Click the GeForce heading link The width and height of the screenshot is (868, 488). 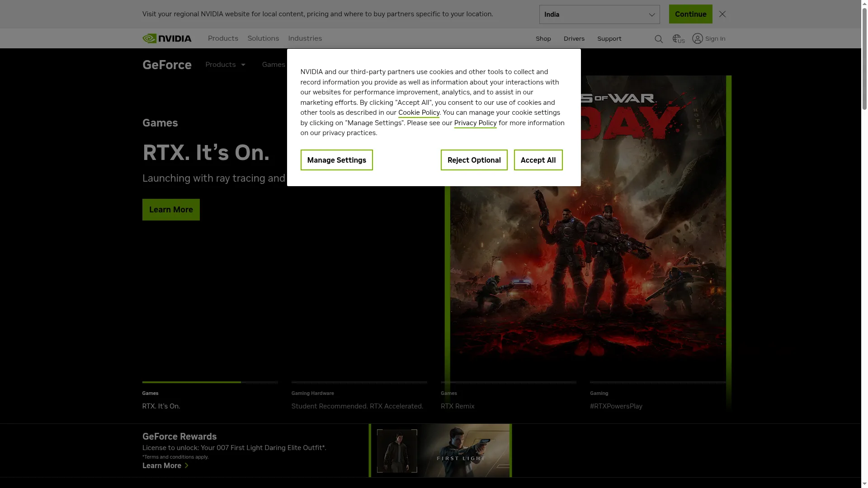coord(167,65)
